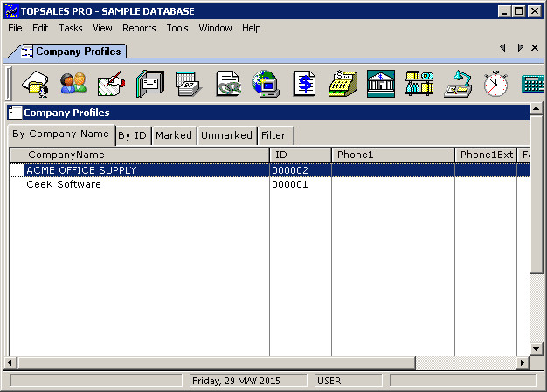Click the horizontal scrollbar thumb

tap(216, 362)
